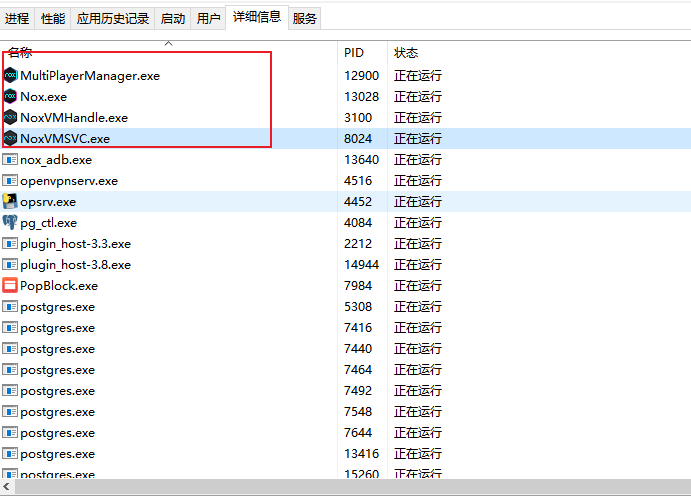Select the pg_ctl.exe name
The image size is (691, 504).
[x=48, y=223]
